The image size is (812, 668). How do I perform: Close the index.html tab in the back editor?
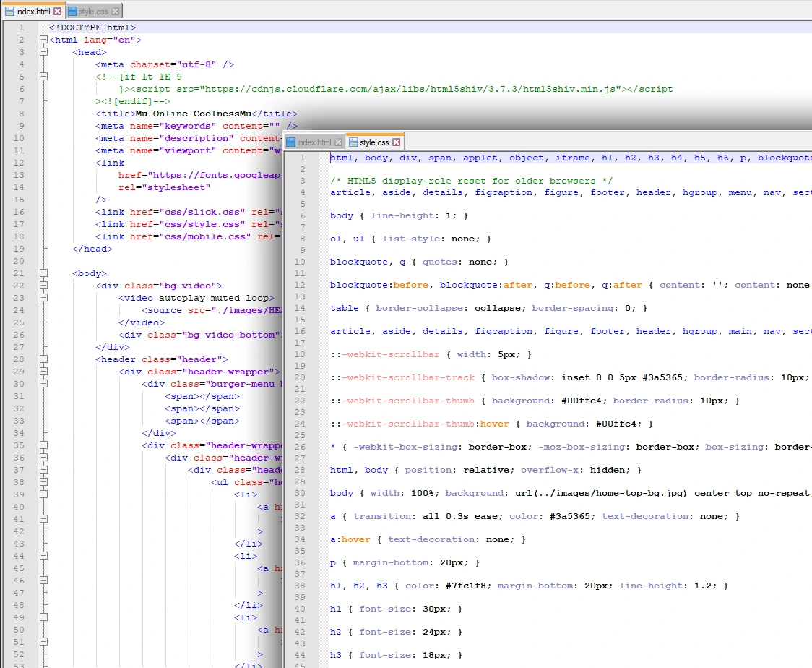click(x=58, y=11)
